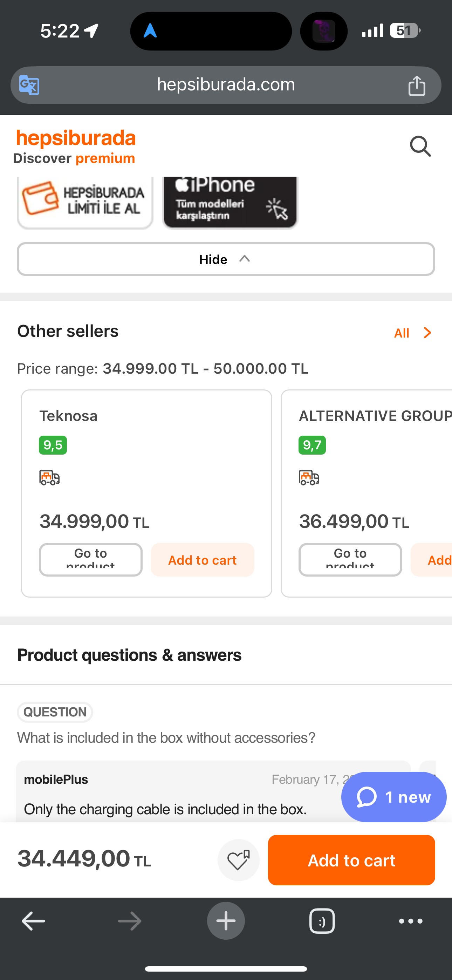Open Hepsiburada Limiti ile Al banner

(85, 202)
